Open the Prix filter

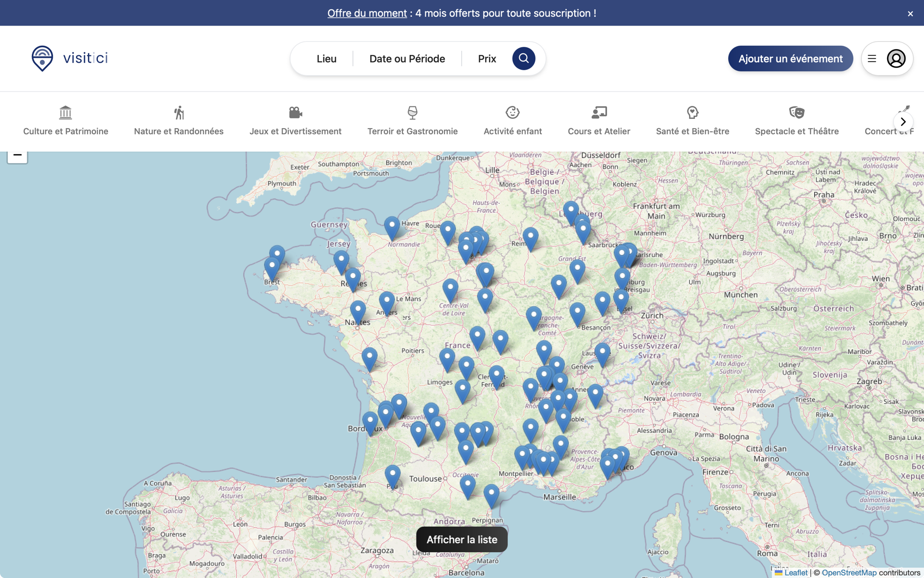coord(486,58)
